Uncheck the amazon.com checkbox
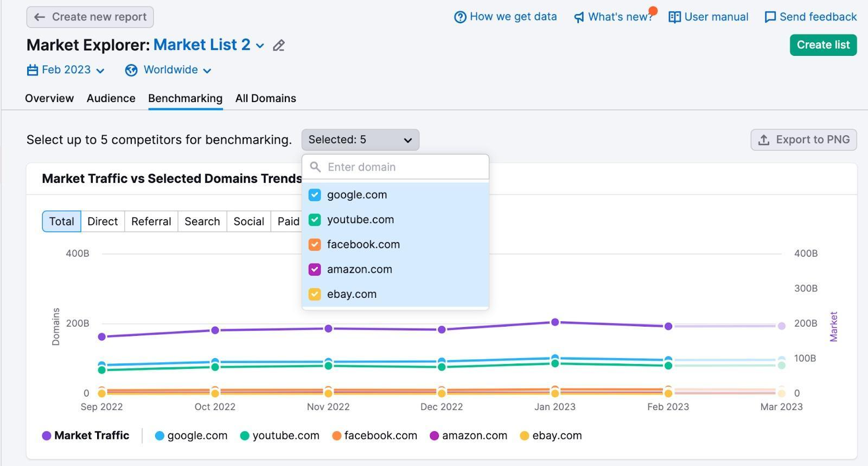This screenshot has width=868, height=466. (315, 270)
